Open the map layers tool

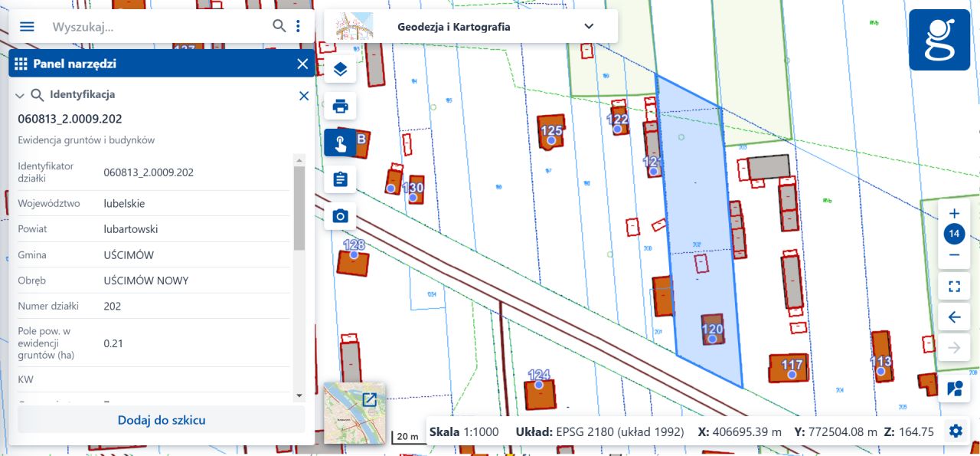[x=341, y=69]
